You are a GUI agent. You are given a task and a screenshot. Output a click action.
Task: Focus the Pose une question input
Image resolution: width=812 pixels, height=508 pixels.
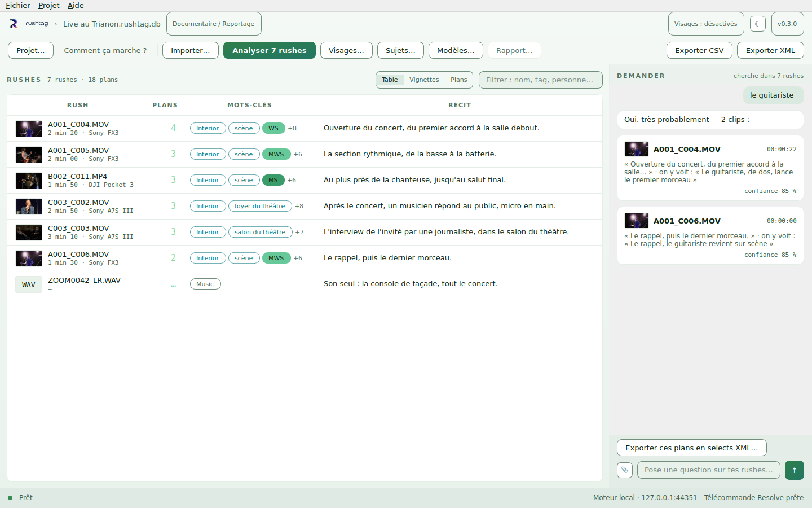(709, 470)
